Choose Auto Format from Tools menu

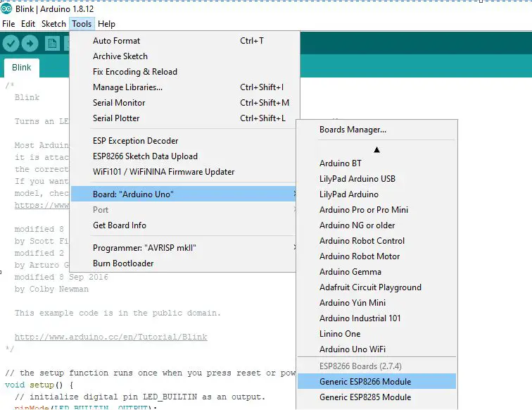[x=184, y=41]
